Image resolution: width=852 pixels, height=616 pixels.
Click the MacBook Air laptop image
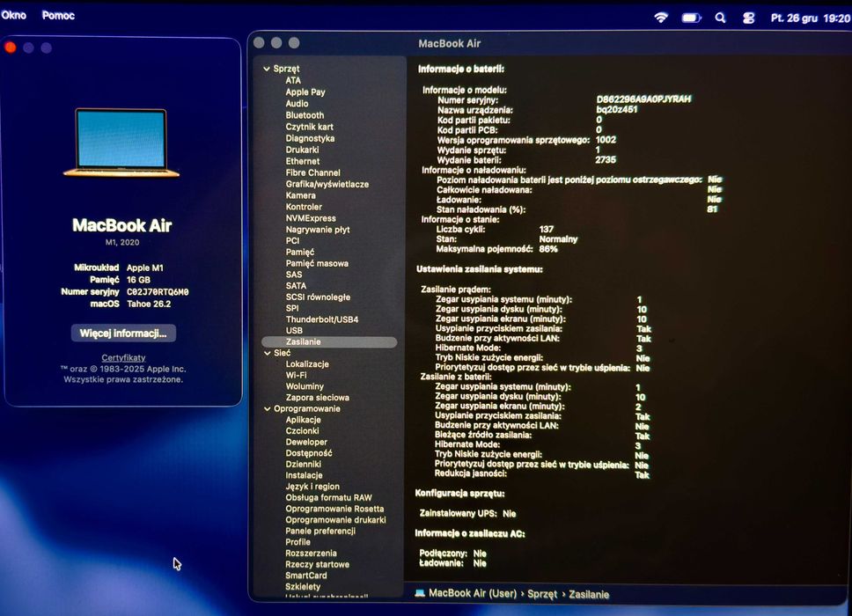121,143
